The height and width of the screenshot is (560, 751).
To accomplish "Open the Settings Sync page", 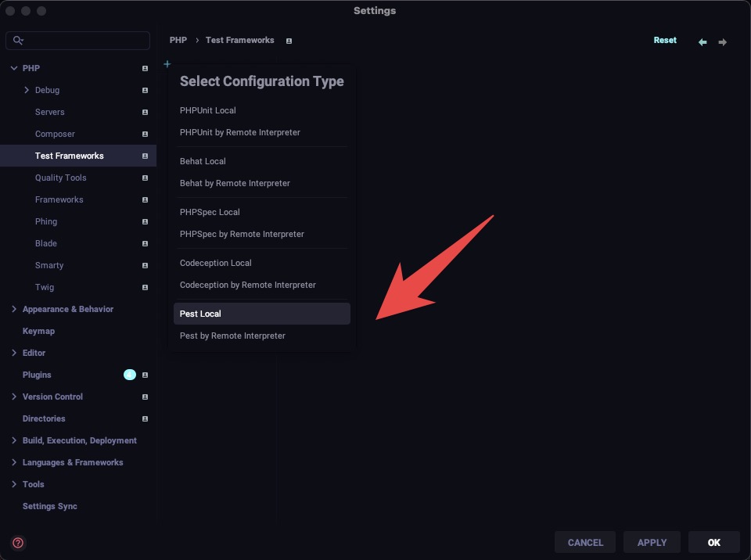I will [x=78, y=506].
